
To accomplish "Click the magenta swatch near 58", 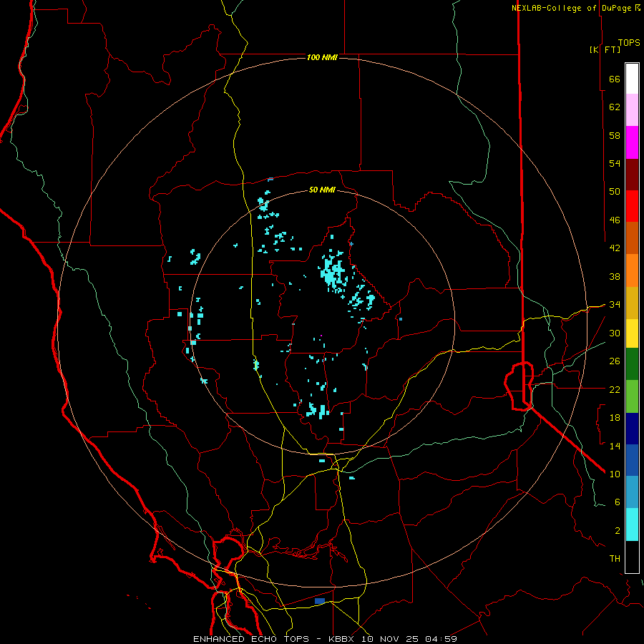I will click(632, 142).
